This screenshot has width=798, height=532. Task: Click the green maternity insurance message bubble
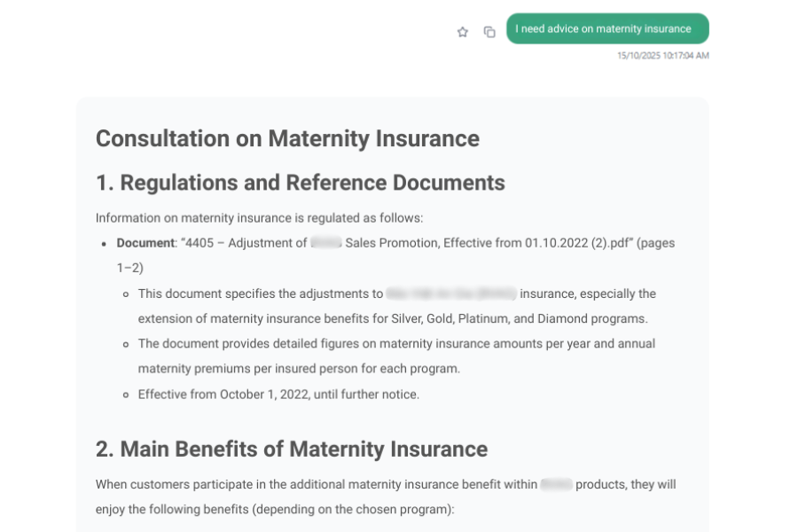click(606, 29)
